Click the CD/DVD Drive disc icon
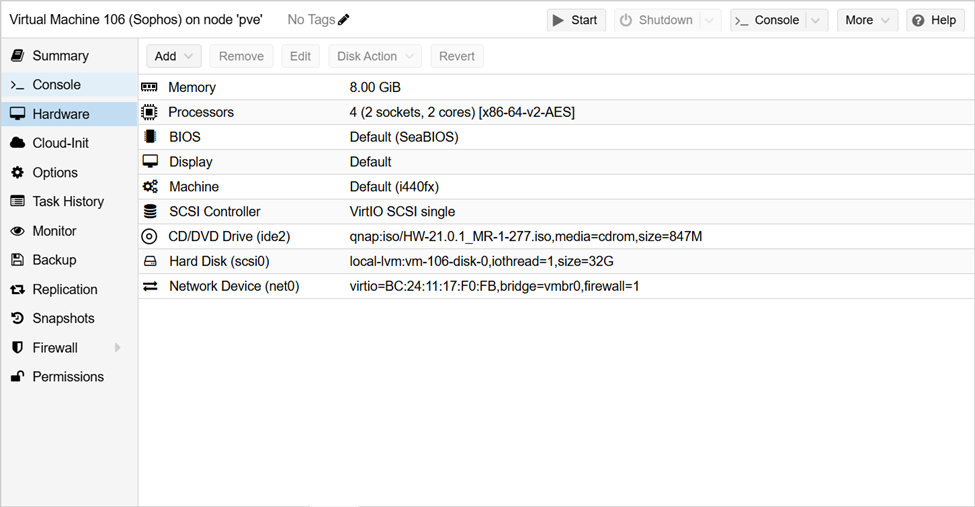 click(150, 237)
